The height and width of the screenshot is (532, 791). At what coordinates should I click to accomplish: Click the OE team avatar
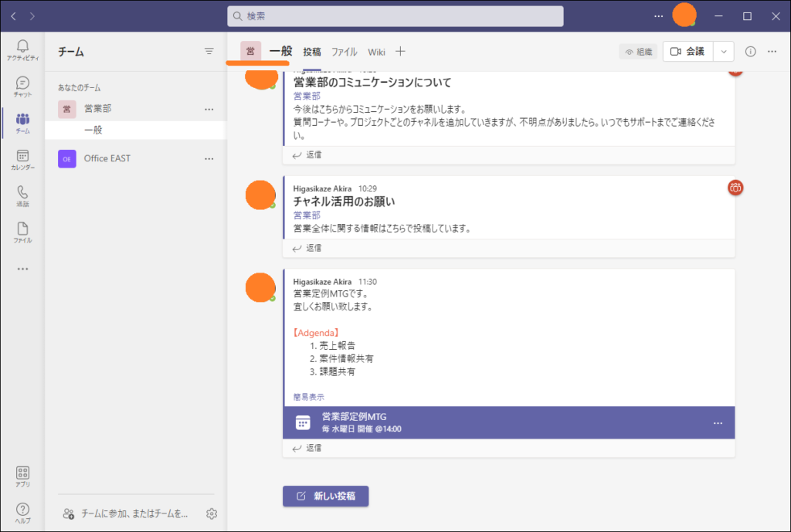point(67,159)
